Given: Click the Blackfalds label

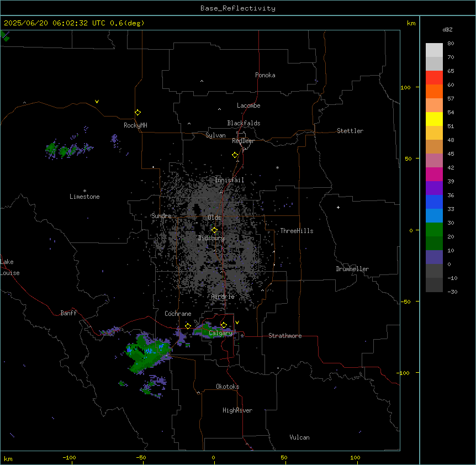Looking at the screenshot, I should point(244,123).
